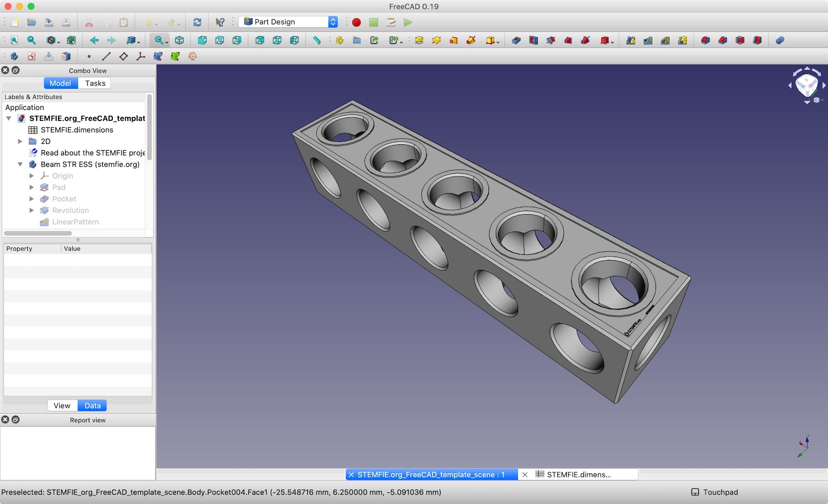This screenshot has width=828, height=504.
Task: Select the Fillet tool
Action: point(705,40)
